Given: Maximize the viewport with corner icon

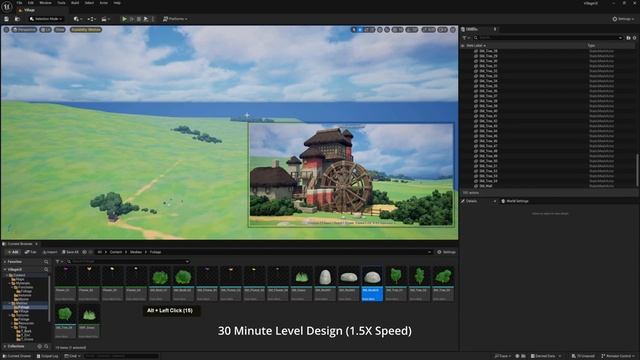Looking at the screenshot, I should (x=453, y=30).
